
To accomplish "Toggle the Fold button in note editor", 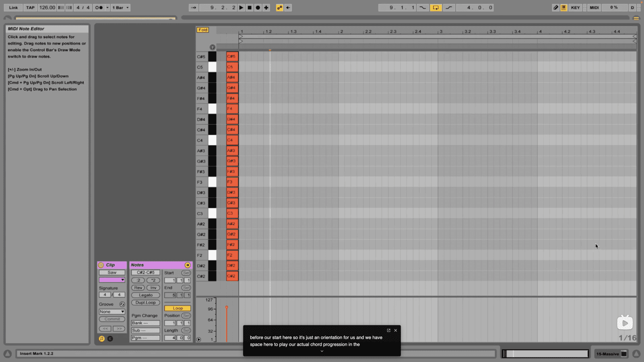I will tap(203, 30).
